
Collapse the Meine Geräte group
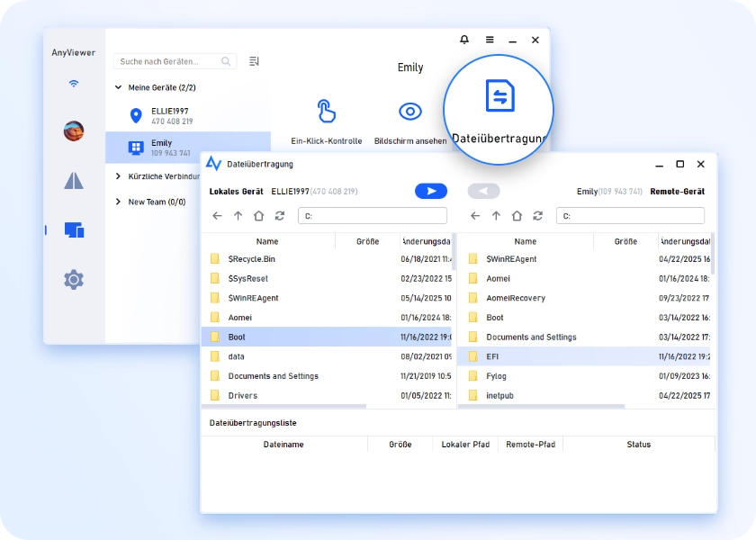click(x=119, y=87)
